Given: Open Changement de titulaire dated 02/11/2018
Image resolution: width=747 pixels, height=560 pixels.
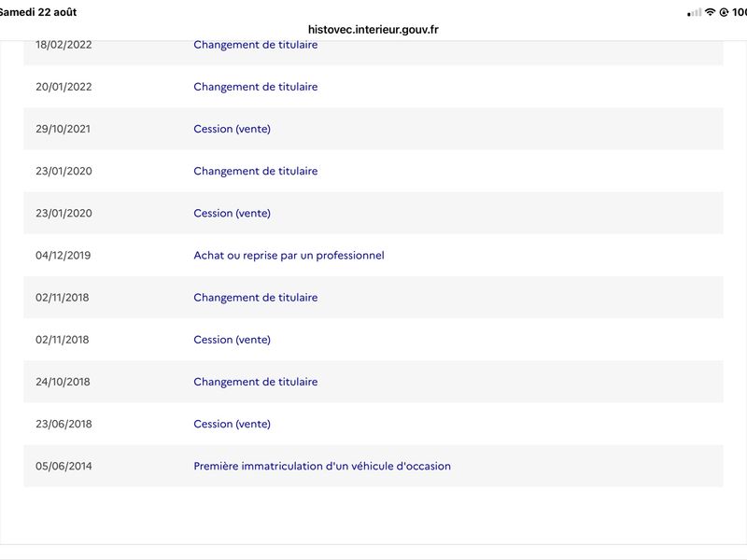Looking at the screenshot, I should coord(255,298).
